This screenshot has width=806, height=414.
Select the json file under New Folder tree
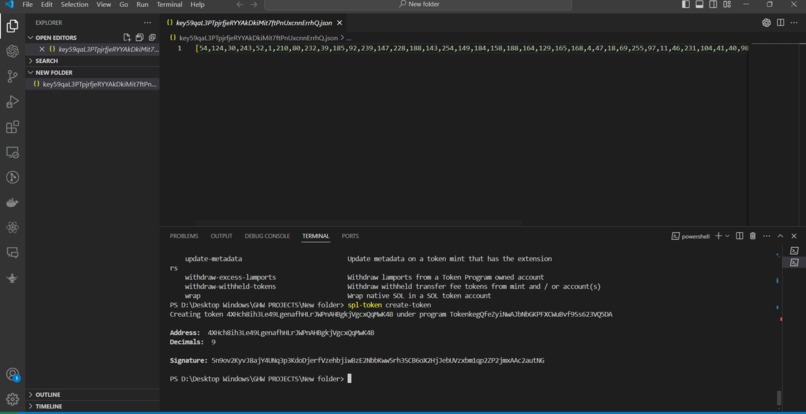(93, 84)
